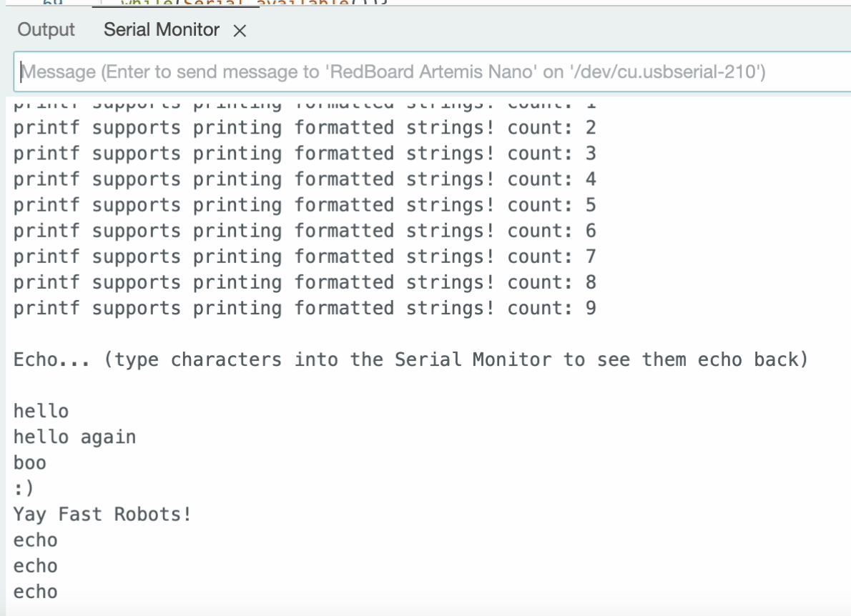Click the line ending with count: 5
The height and width of the screenshot is (616, 851).
click(x=305, y=206)
